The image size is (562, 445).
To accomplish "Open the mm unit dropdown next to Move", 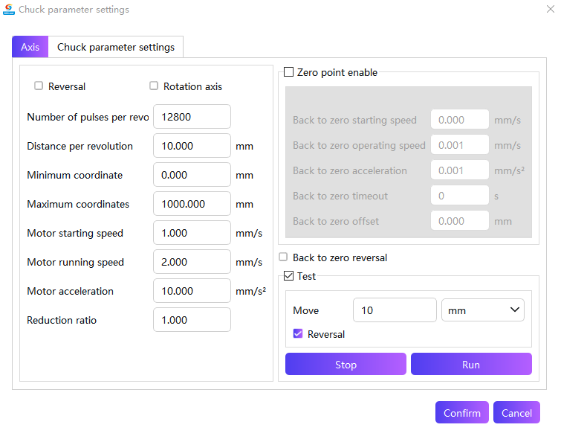I will [x=483, y=310].
